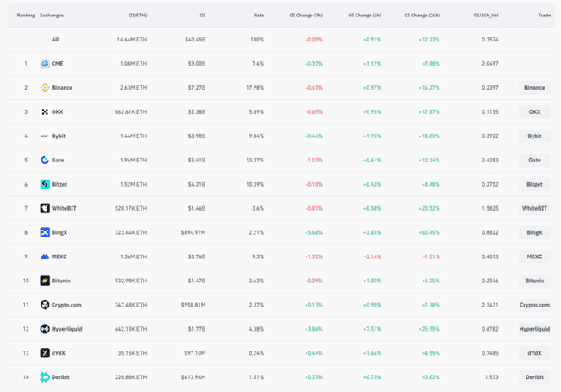This screenshot has width=561, height=392.
Task: Open the Crypto.com trade button
Action: pos(534,305)
